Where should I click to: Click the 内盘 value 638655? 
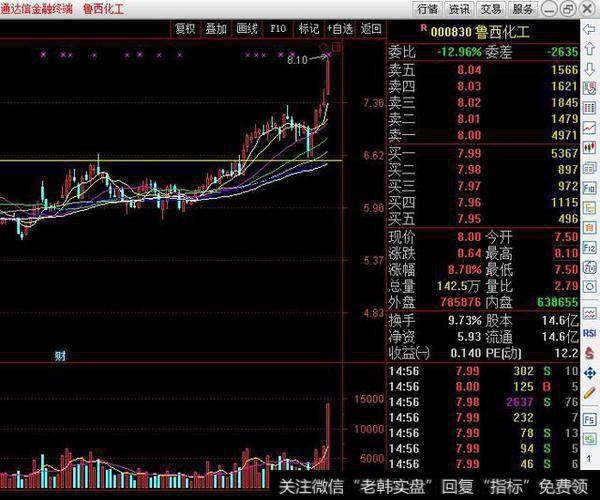click(x=558, y=302)
